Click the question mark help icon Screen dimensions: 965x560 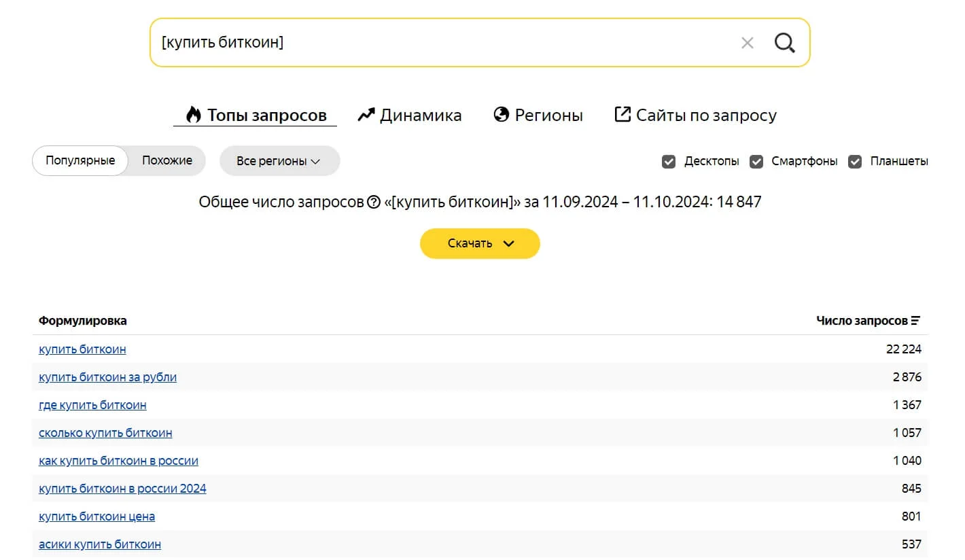tap(373, 202)
